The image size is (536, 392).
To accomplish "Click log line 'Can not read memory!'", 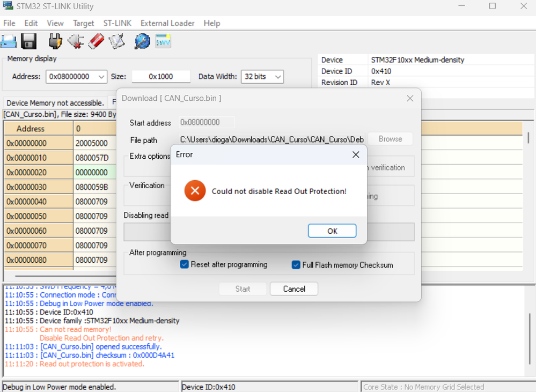I will pyautogui.click(x=75, y=329).
